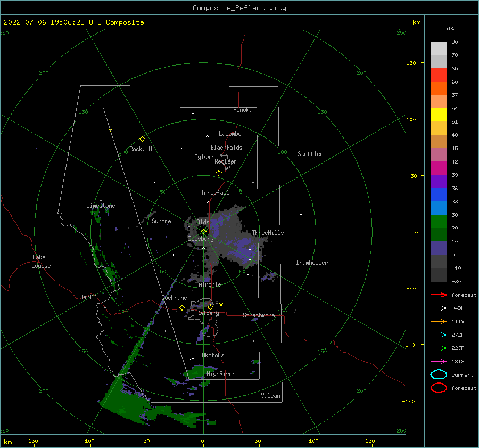The image size is (479, 448).
Task: Click the -150 tick on bottom axis
Action: pyautogui.click(x=31, y=441)
